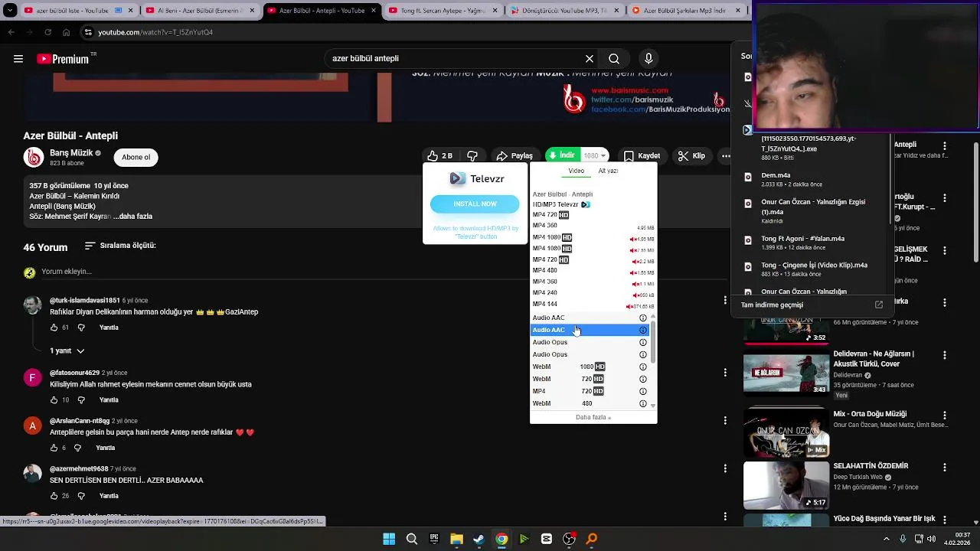Subscribe using Abone ol button
The image size is (980, 551).
pos(136,158)
